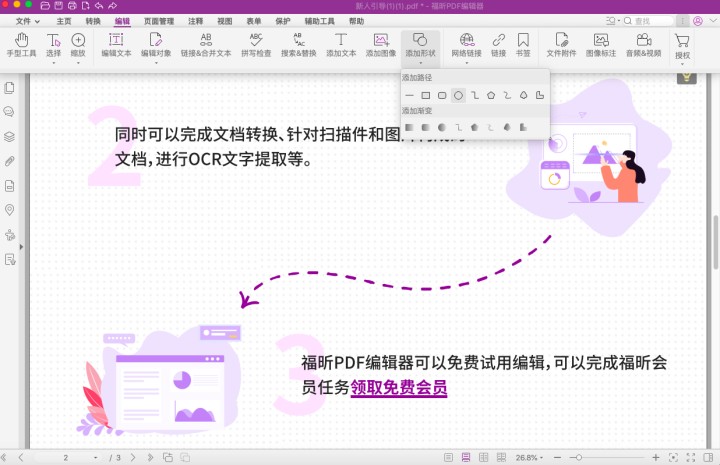Toggle the right side panel in status bar
The image size is (720, 465).
(708, 457)
